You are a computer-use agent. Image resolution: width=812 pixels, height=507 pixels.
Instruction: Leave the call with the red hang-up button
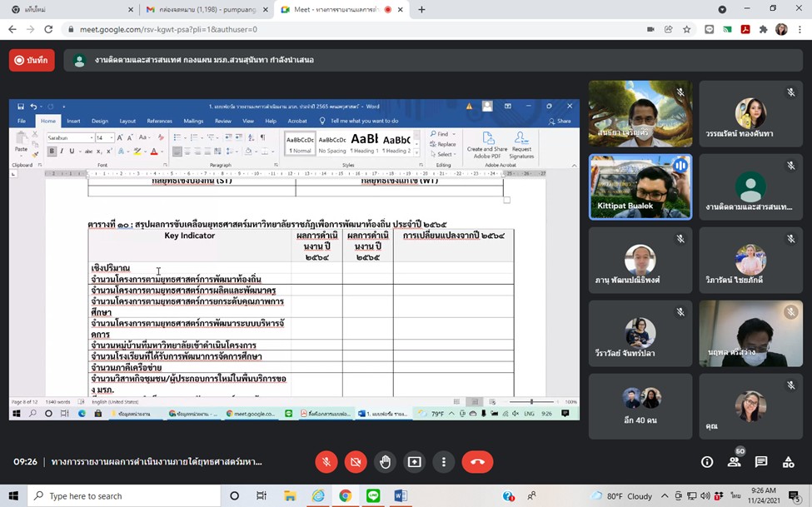477,461
